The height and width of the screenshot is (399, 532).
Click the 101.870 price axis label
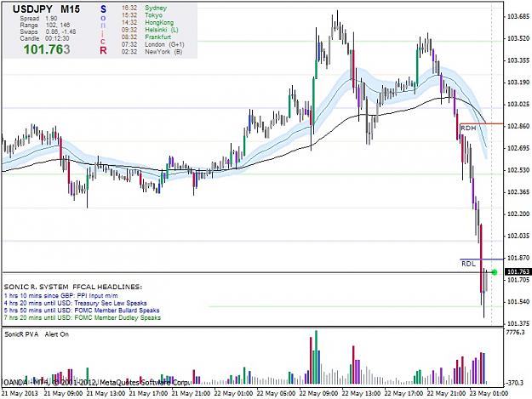[x=518, y=258]
